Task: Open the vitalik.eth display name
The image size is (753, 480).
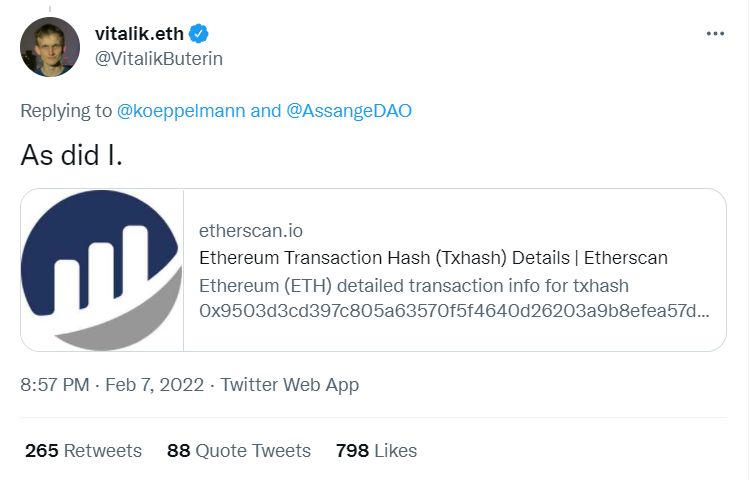Action: (140, 33)
